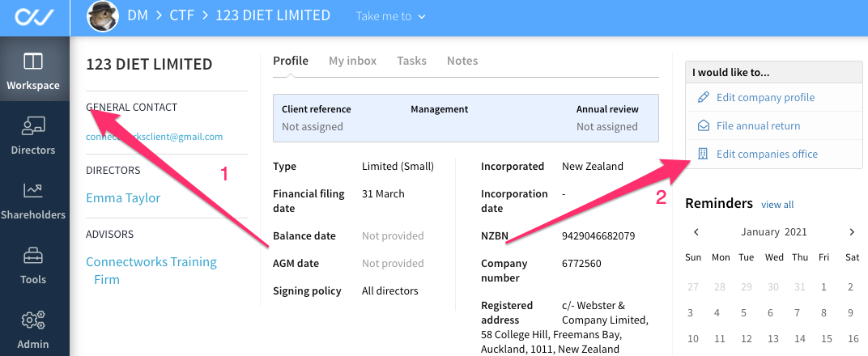The width and height of the screenshot is (868, 356).
Task: Click the All directors signing policy value
Action: (390, 290)
